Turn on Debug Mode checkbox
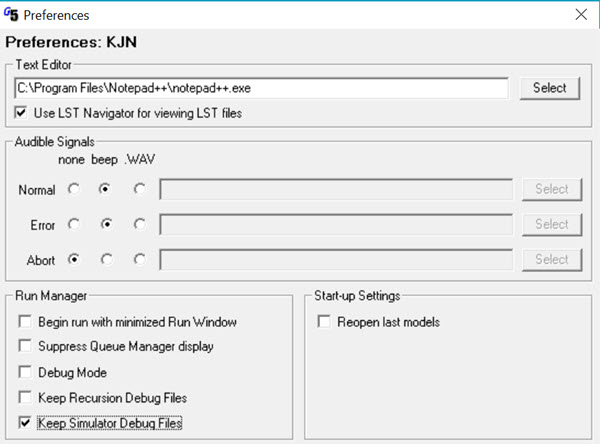 pos(24,372)
